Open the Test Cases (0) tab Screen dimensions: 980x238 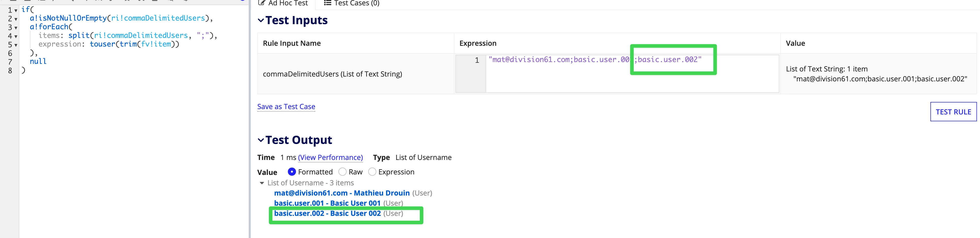[x=351, y=3]
